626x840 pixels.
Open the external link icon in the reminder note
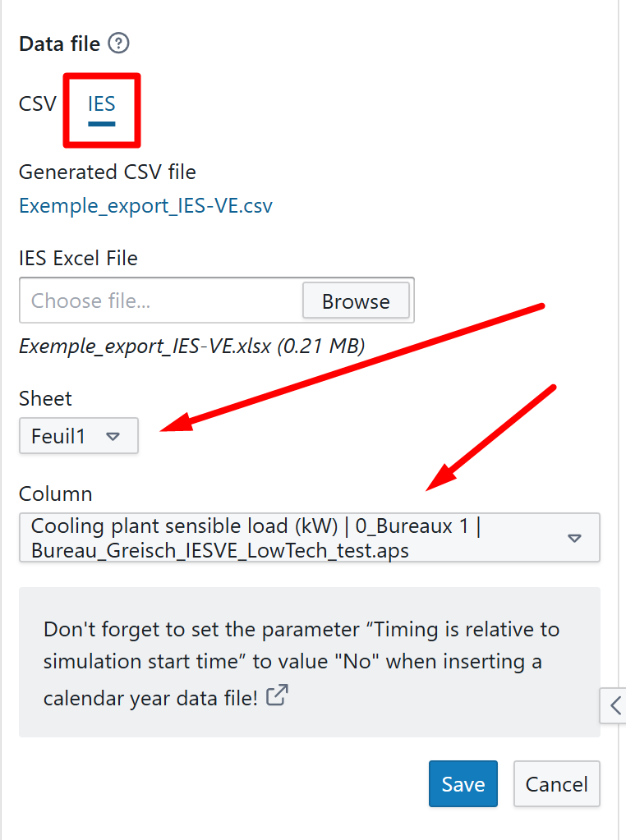(279, 696)
